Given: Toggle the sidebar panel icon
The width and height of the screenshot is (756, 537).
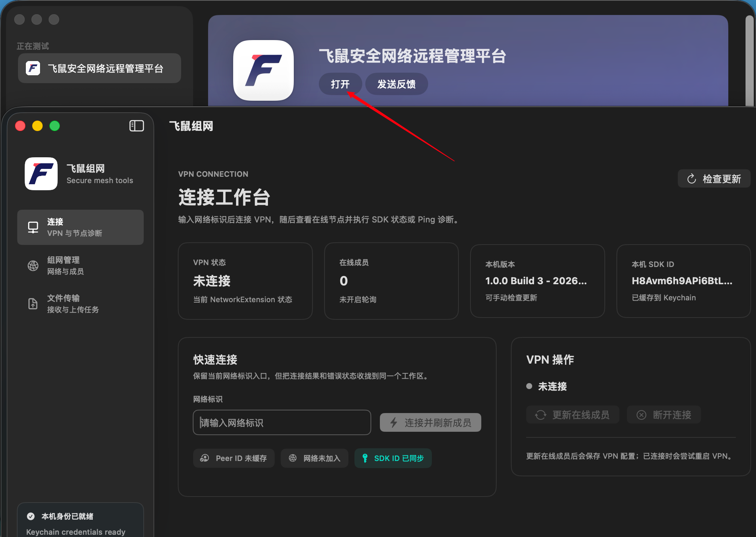Looking at the screenshot, I should pos(137,126).
